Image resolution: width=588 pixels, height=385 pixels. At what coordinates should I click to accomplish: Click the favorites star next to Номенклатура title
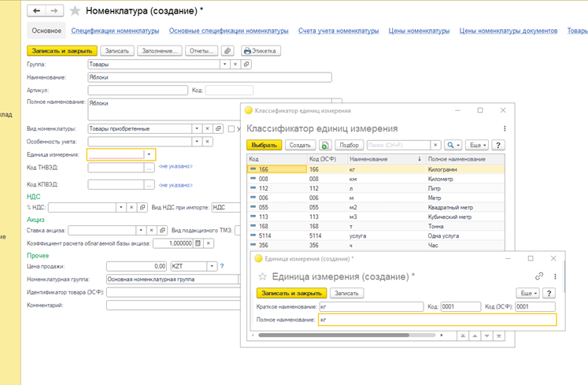[75, 11]
